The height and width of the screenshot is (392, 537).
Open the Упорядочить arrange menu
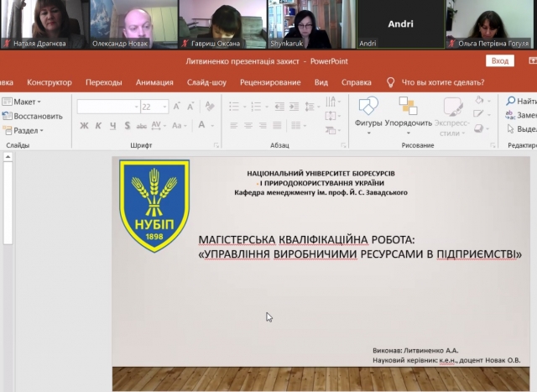click(x=409, y=116)
